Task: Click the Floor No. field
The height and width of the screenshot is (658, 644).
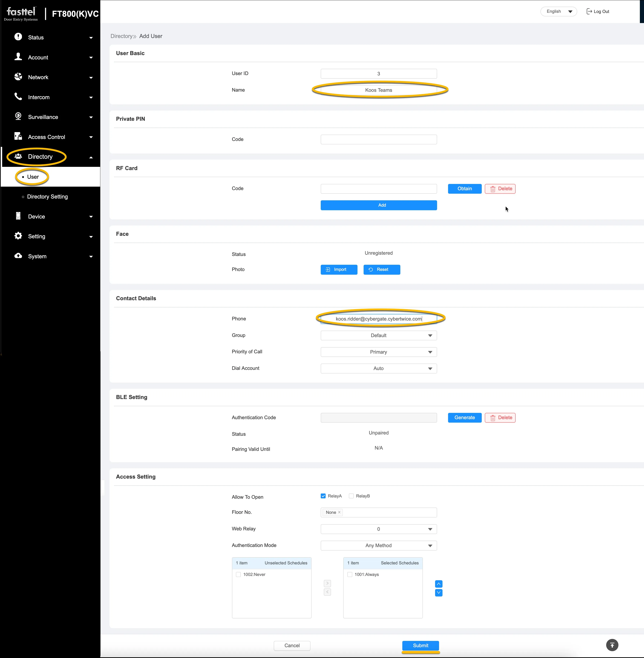Action: 379,513
